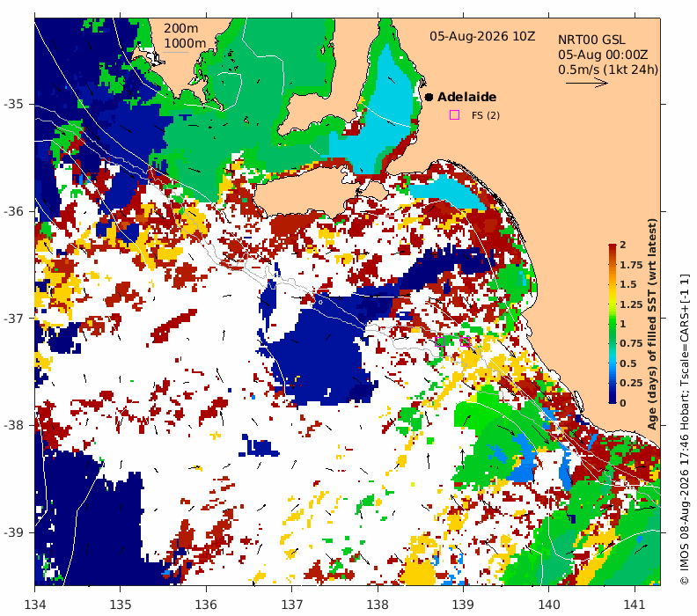Screen dimensions: 697x616
Task: Click the 137 longitude axis tick label
Action: tap(292, 605)
